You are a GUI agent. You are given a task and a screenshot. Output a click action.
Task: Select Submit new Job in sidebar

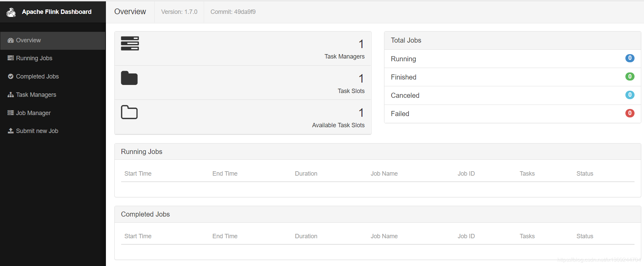tap(53, 131)
